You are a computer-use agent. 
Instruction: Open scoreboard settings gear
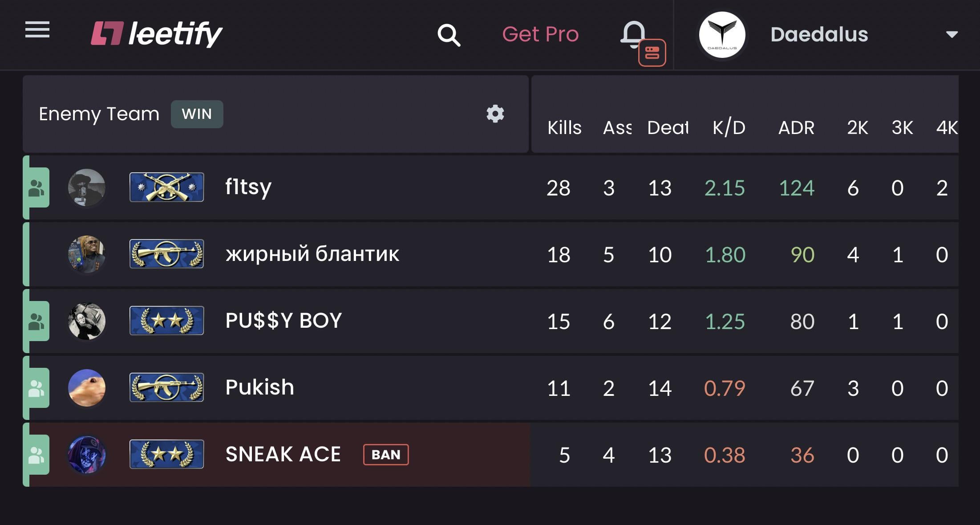click(x=495, y=114)
